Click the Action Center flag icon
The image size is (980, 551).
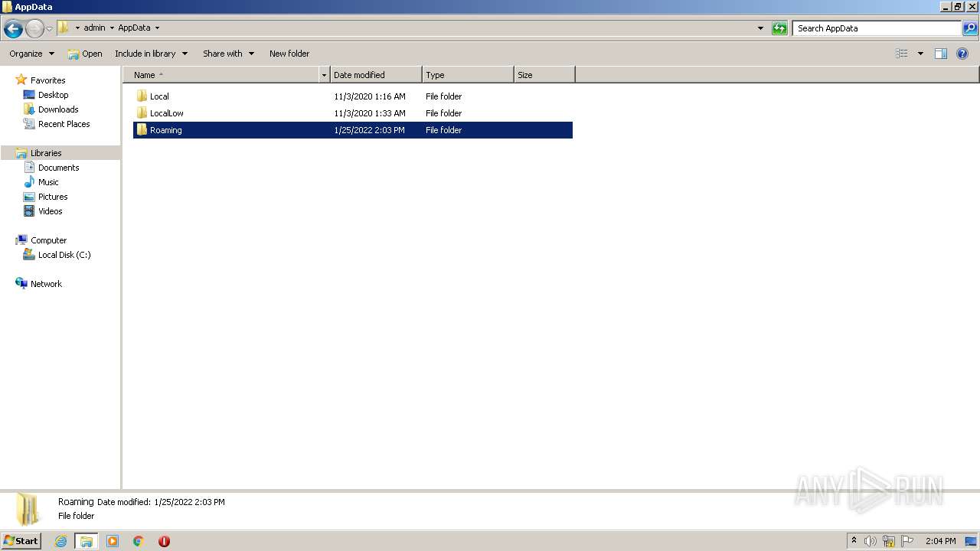point(907,541)
